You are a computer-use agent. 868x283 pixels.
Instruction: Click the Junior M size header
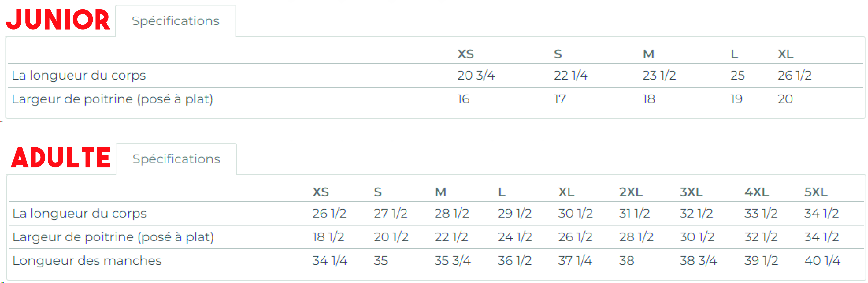pyautogui.click(x=649, y=54)
